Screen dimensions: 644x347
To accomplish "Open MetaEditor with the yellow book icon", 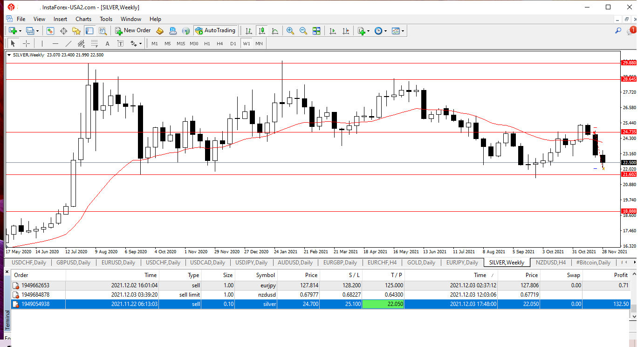I will click(x=160, y=31).
